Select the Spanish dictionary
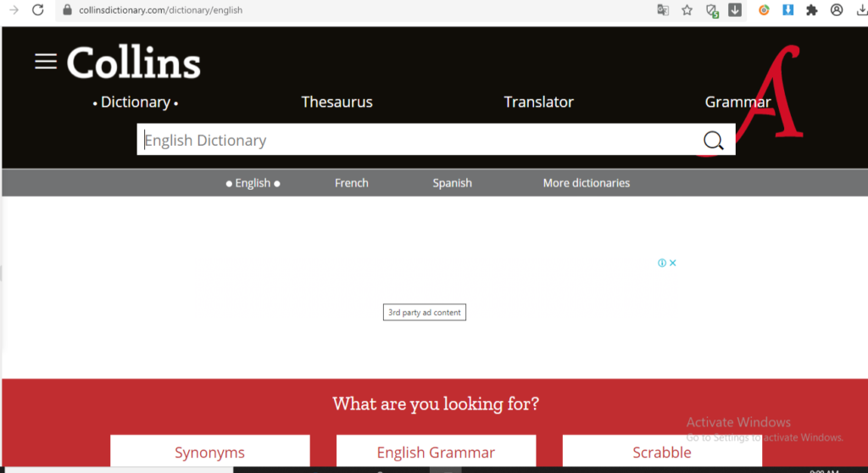The width and height of the screenshot is (868, 473). point(453,183)
